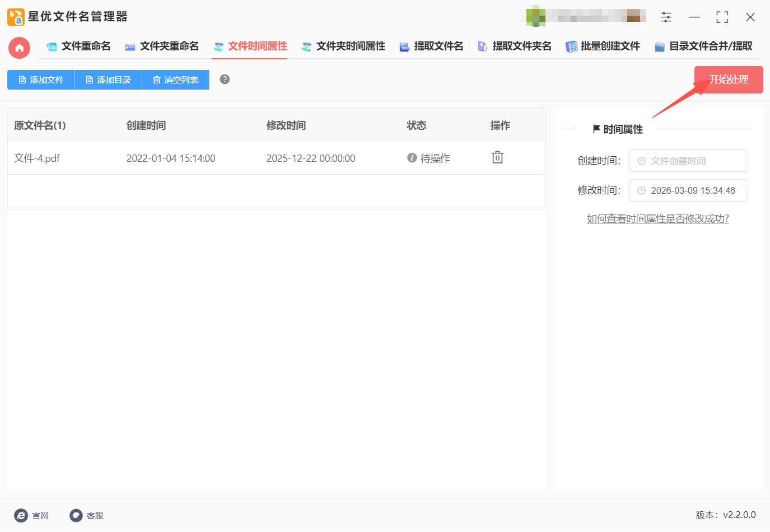Viewport: 770px width, 532px height.
Task: Open the settings sliders icon in title bar
Action: click(x=666, y=17)
